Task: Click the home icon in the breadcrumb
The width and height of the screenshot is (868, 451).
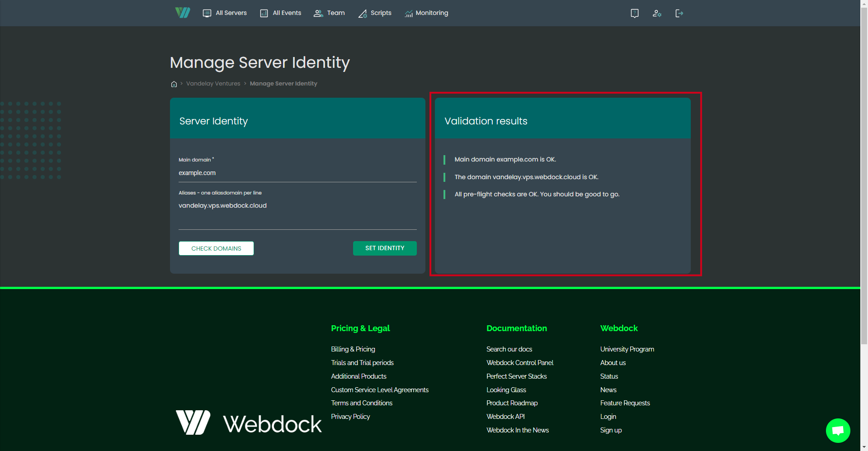Action: [174, 84]
